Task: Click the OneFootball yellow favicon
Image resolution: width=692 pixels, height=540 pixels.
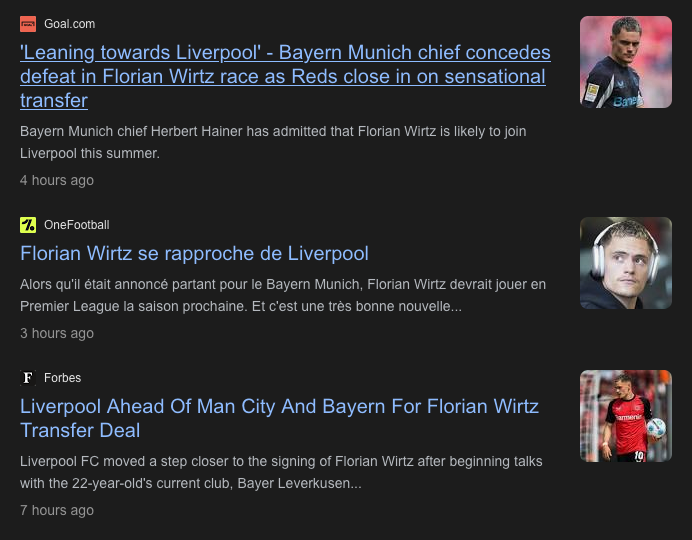Action: pyautogui.click(x=28, y=225)
